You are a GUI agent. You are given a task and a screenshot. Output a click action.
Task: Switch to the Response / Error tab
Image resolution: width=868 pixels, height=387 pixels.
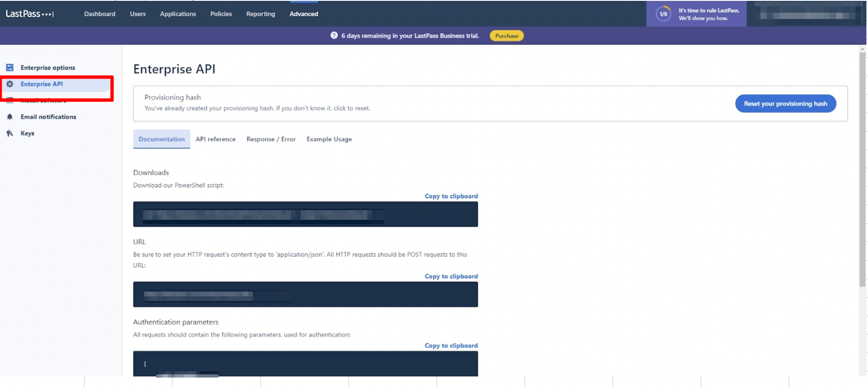(x=271, y=139)
